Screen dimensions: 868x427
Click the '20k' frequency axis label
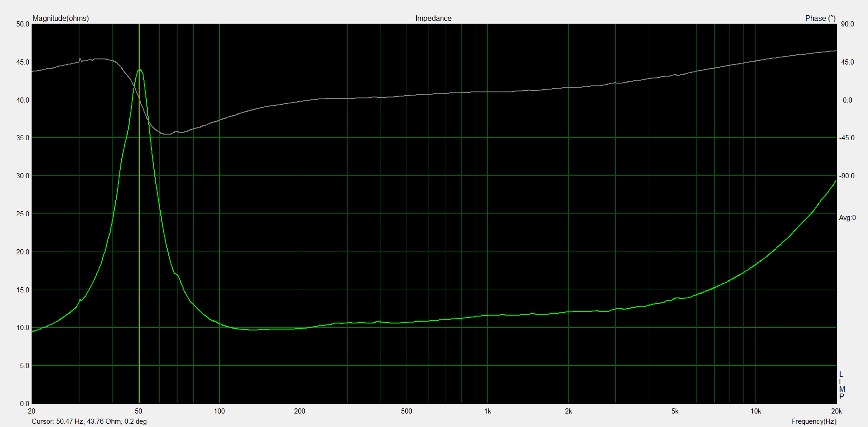[x=836, y=411]
